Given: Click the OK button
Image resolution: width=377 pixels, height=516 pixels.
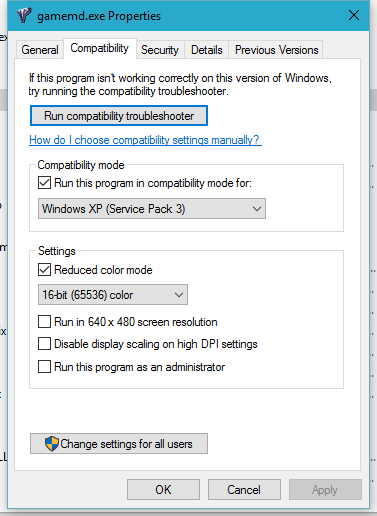Looking at the screenshot, I should point(163,490).
